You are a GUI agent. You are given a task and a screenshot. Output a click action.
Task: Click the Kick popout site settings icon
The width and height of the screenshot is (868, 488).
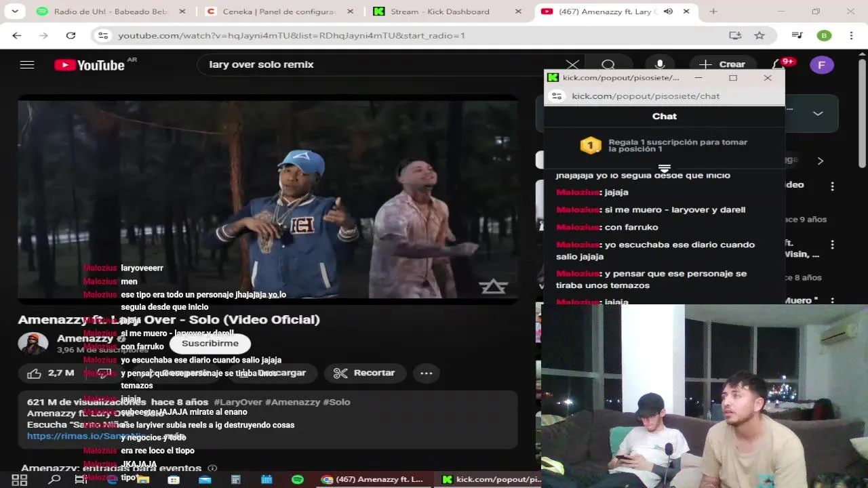557,96
